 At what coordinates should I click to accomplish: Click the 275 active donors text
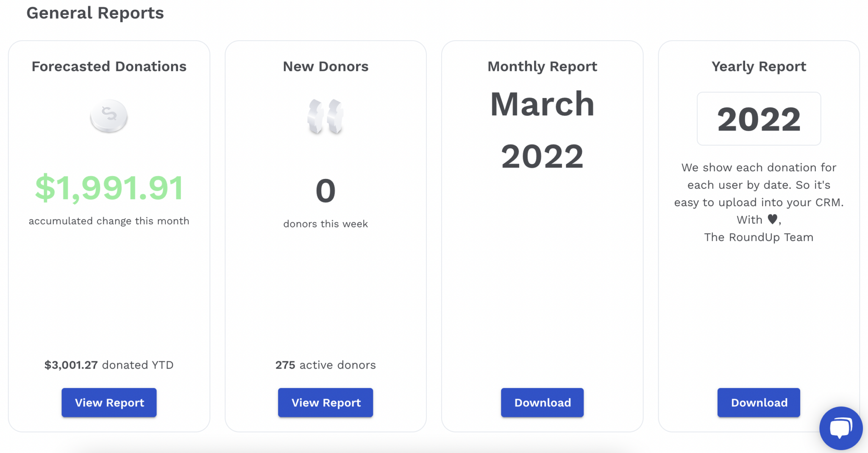(x=325, y=365)
